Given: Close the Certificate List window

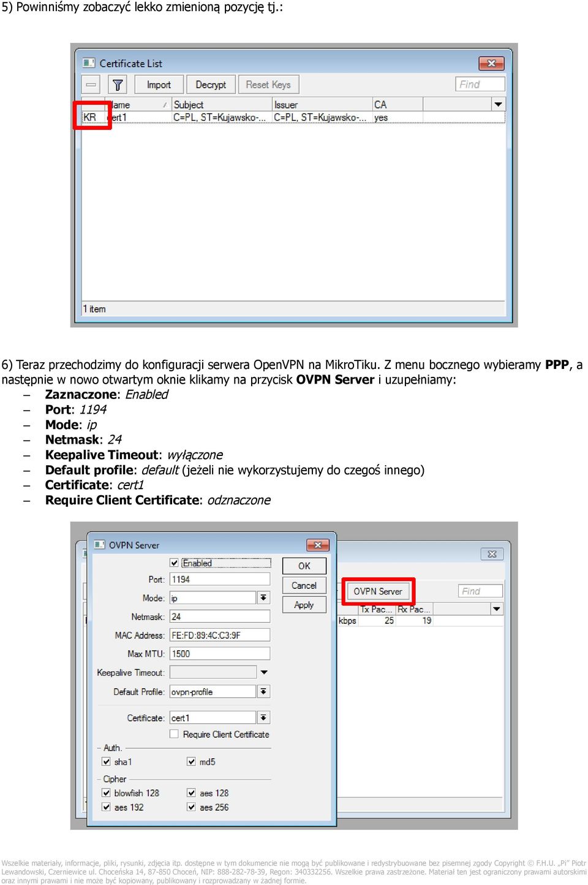Looking at the screenshot, I should (491, 63).
